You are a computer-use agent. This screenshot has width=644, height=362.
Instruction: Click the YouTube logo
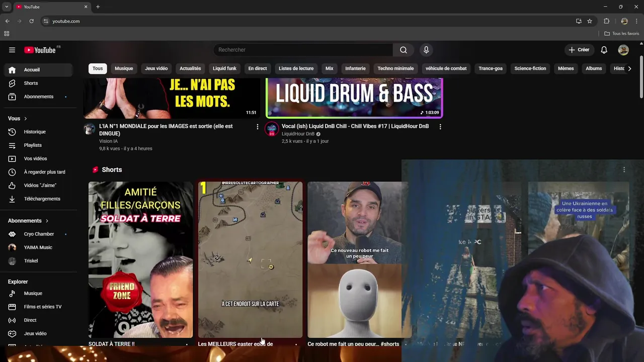click(40, 50)
